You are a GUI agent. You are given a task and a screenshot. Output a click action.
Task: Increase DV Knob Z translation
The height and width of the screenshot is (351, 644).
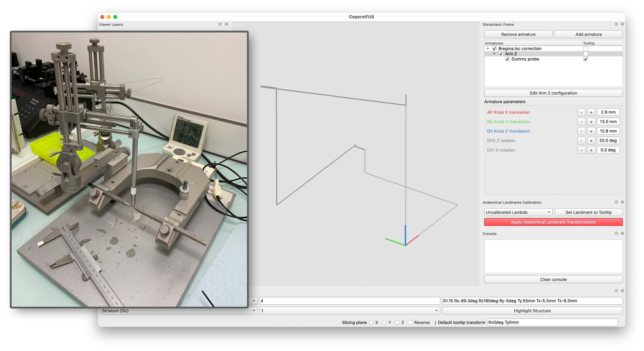pyautogui.click(x=591, y=131)
